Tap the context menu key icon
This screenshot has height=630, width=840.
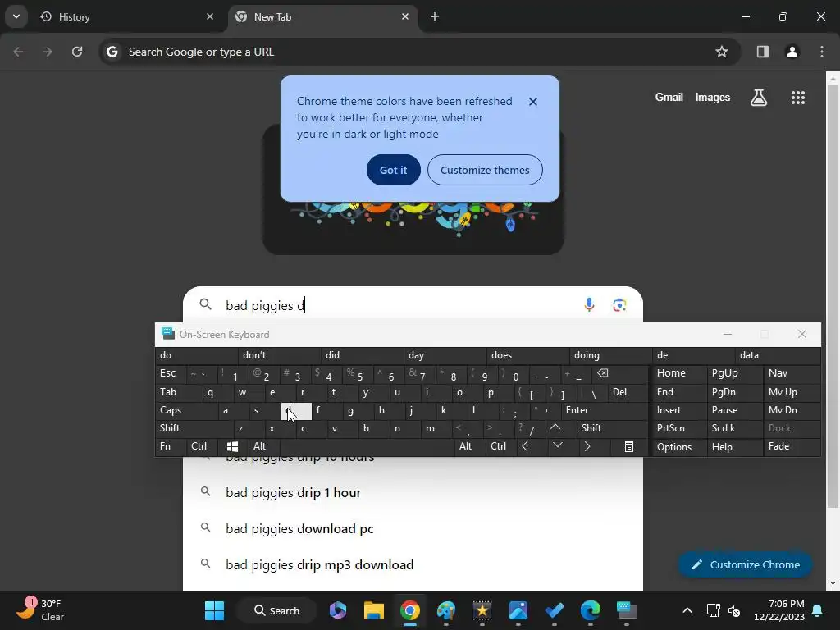(x=629, y=446)
